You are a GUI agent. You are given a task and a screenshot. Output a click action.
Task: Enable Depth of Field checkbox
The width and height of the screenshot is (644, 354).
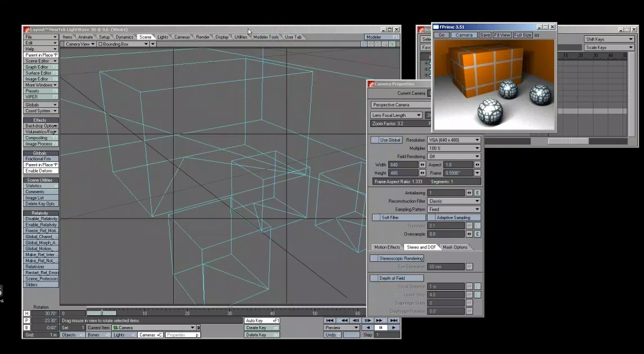397,278
